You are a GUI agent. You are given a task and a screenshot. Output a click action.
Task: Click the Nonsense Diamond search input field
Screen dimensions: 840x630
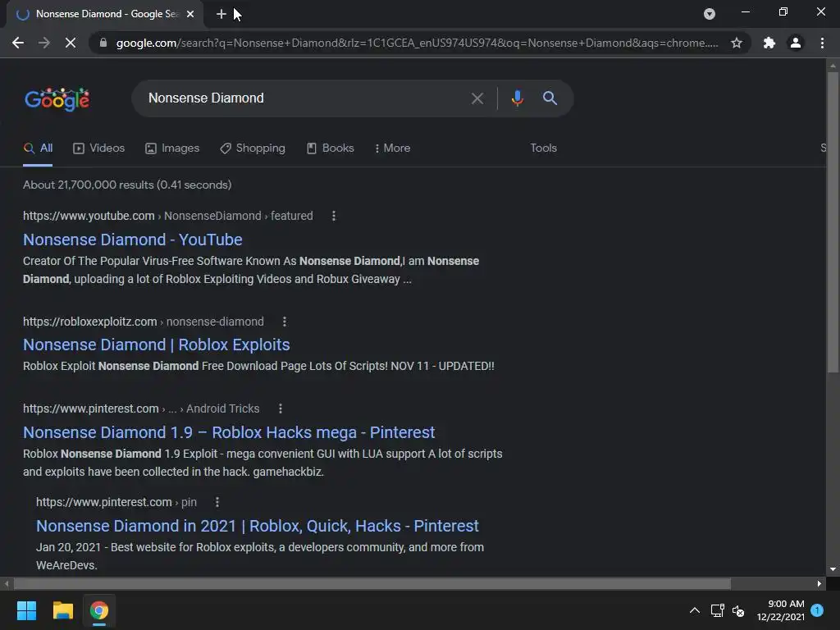click(x=300, y=98)
